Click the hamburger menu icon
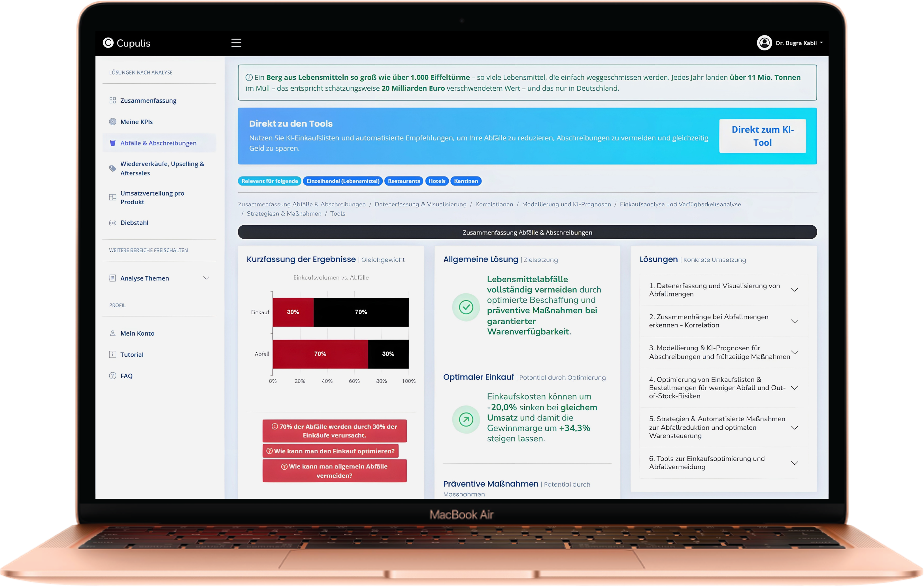 tap(236, 43)
